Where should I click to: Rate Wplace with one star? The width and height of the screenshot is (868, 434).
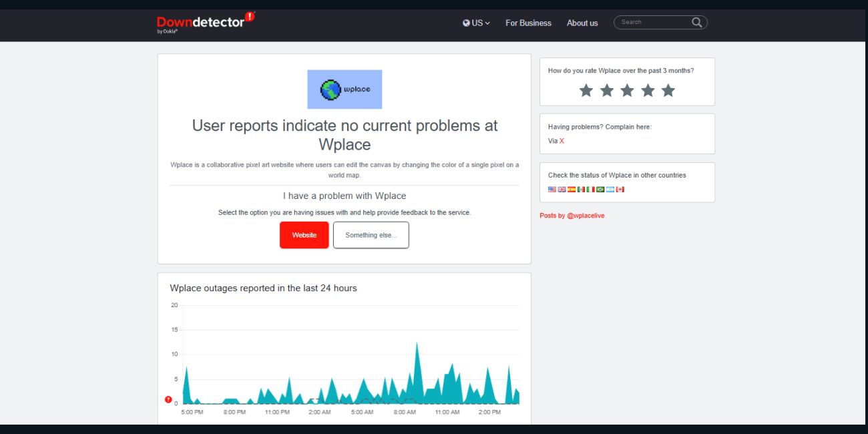[x=586, y=89]
